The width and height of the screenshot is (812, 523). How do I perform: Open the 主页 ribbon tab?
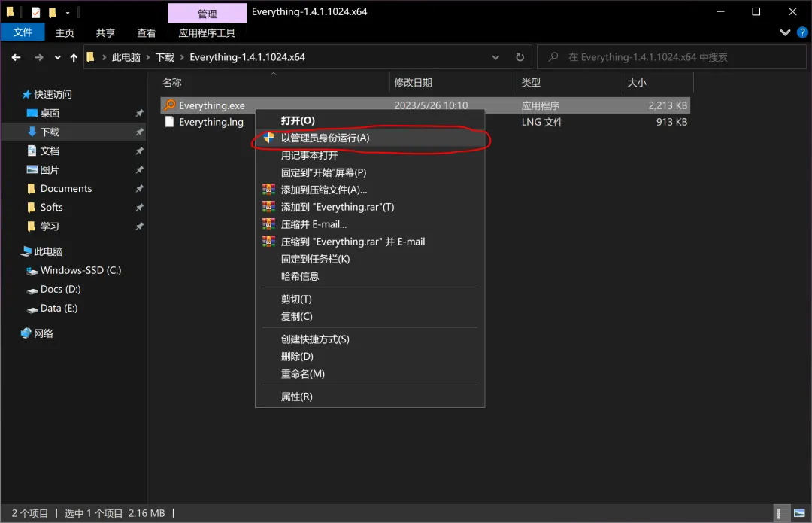click(x=65, y=32)
